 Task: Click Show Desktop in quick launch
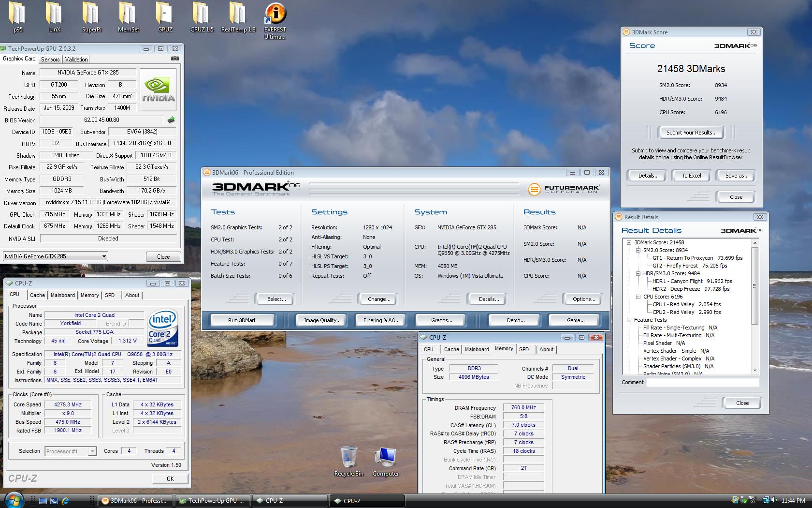coord(43,501)
